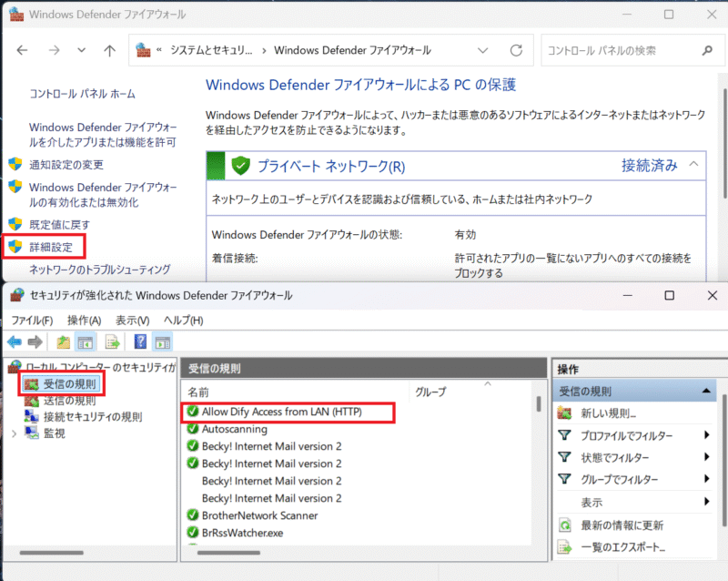
Task: Collapse the 受信の規則 actions header
Action: [x=706, y=391]
